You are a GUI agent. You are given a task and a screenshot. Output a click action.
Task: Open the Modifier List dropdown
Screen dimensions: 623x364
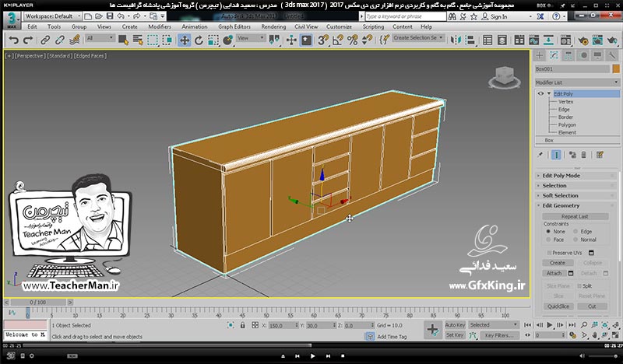point(577,82)
